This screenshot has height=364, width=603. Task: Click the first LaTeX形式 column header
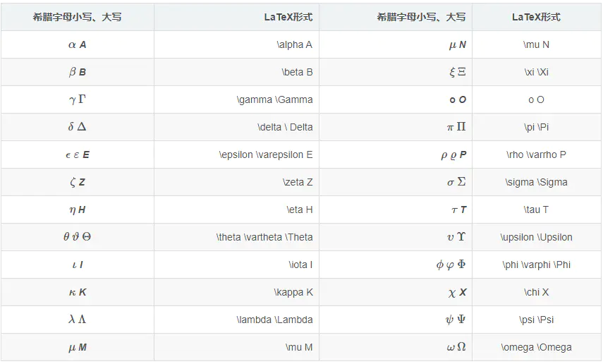click(236, 17)
